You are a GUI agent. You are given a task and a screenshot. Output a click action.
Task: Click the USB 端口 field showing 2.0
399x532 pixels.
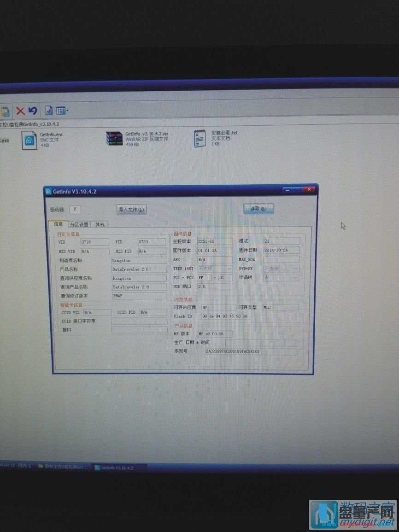coord(215,286)
